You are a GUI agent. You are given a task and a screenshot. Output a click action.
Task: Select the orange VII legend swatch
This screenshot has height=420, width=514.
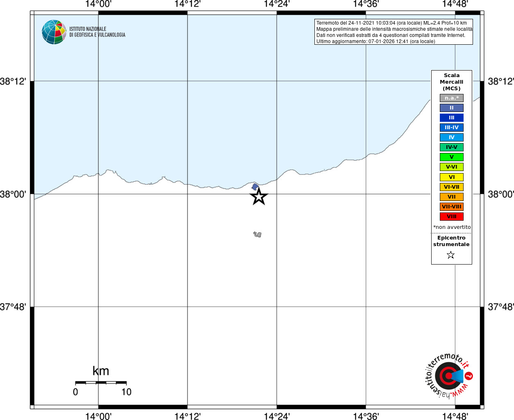coord(452,197)
